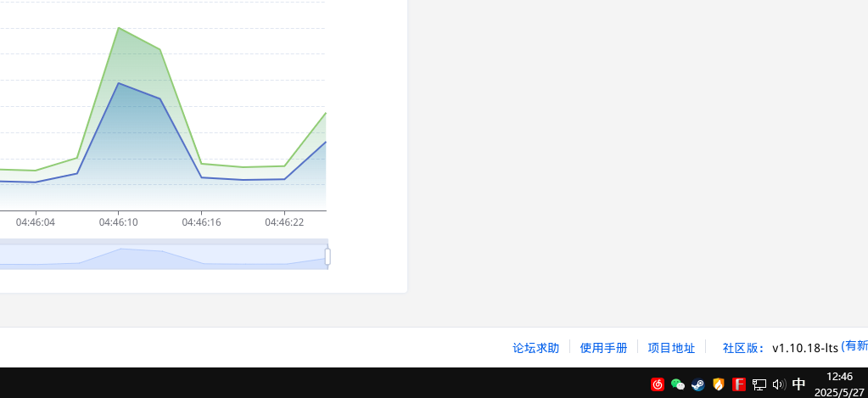Click the (有新 new version link

click(854, 346)
